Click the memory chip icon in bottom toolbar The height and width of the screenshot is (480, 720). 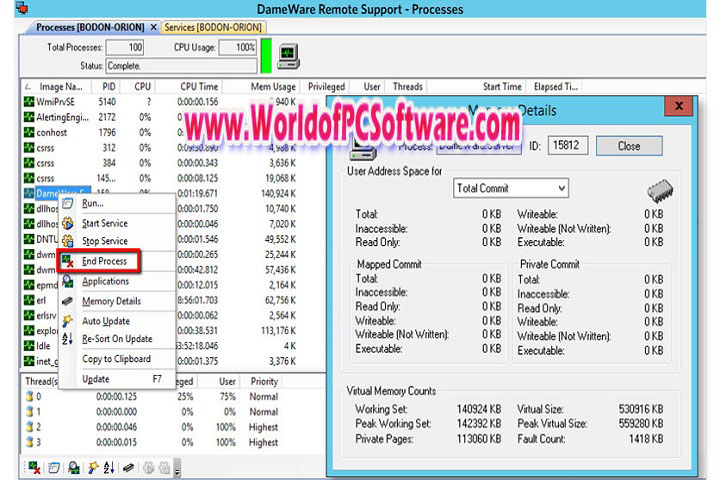coord(128,468)
